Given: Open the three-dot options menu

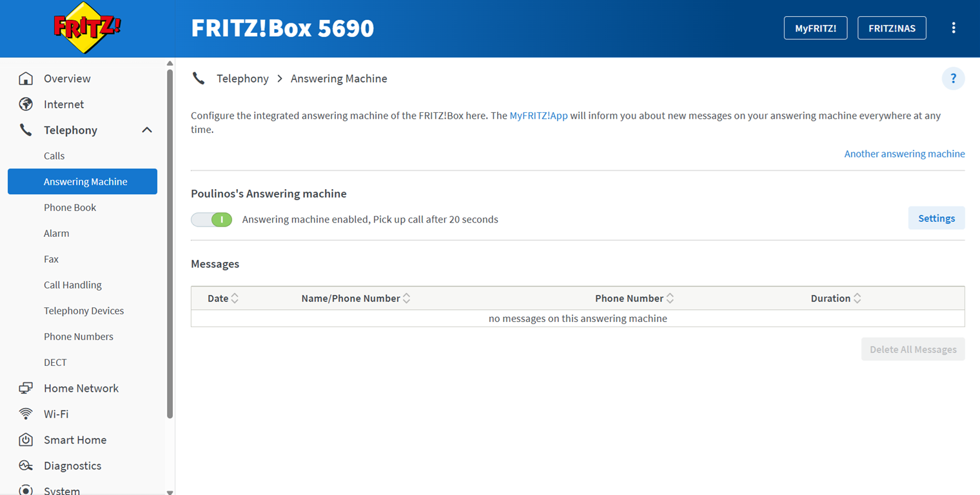Looking at the screenshot, I should [954, 28].
